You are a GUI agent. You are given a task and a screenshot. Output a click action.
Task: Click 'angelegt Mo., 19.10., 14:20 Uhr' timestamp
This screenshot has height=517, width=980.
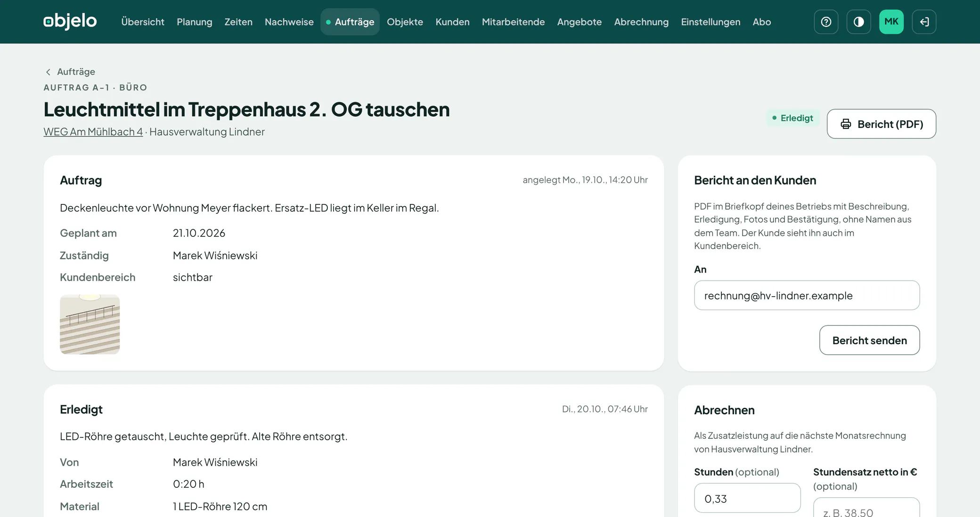pos(585,180)
